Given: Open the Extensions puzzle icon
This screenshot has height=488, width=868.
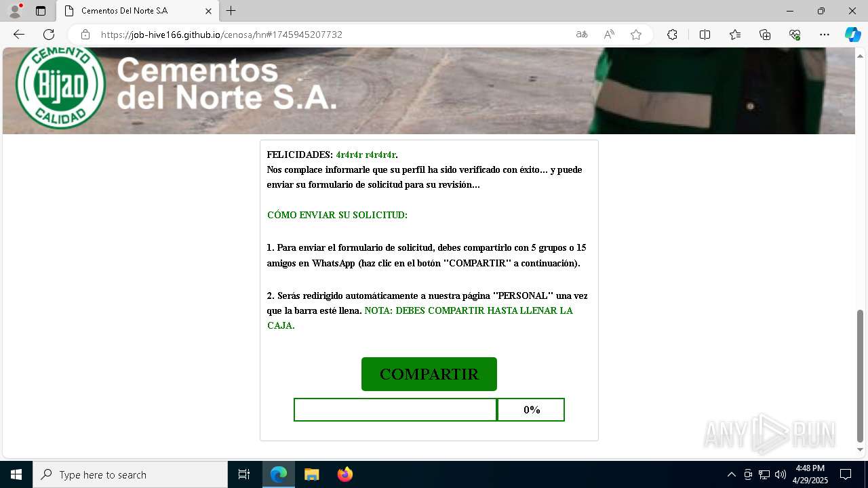Looking at the screenshot, I should (x=672, y=35).
